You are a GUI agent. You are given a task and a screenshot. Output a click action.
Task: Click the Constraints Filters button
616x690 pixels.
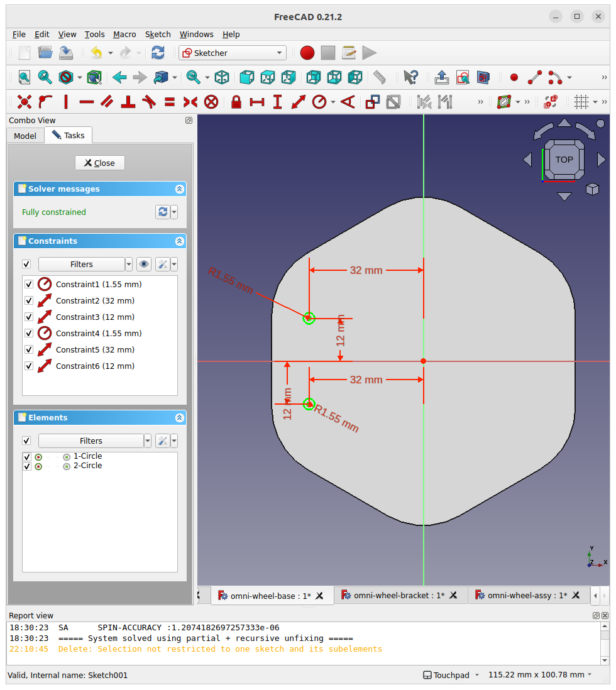(82, 264)
